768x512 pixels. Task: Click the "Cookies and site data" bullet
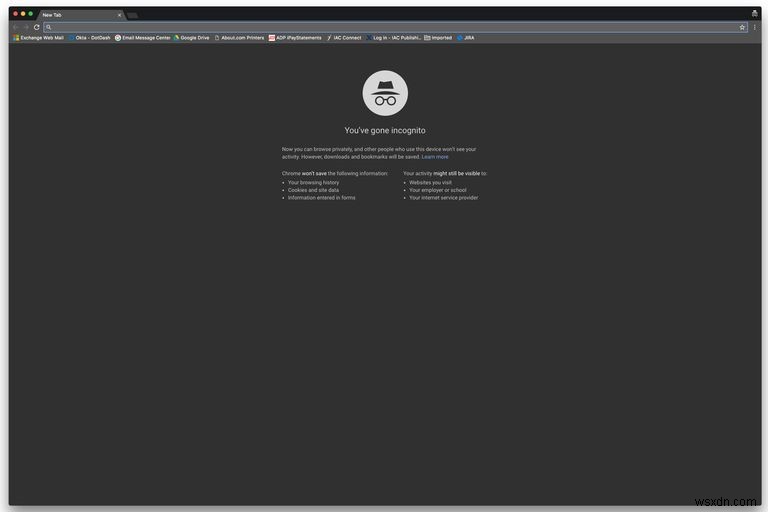pyautogui.click(x=313, y=190)
